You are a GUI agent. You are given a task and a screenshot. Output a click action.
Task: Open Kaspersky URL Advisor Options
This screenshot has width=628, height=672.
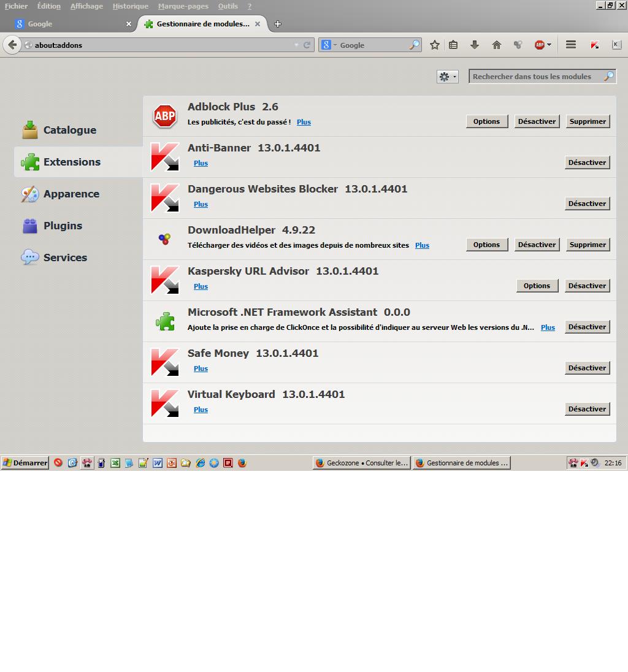(x=537, y=286)
